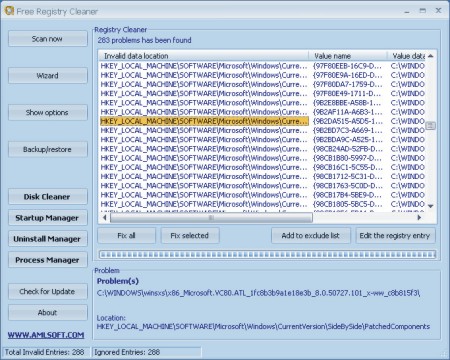Select row with value {97F80DA7-1759-D...
Screen dimensions: 450x360
(263, 84)
